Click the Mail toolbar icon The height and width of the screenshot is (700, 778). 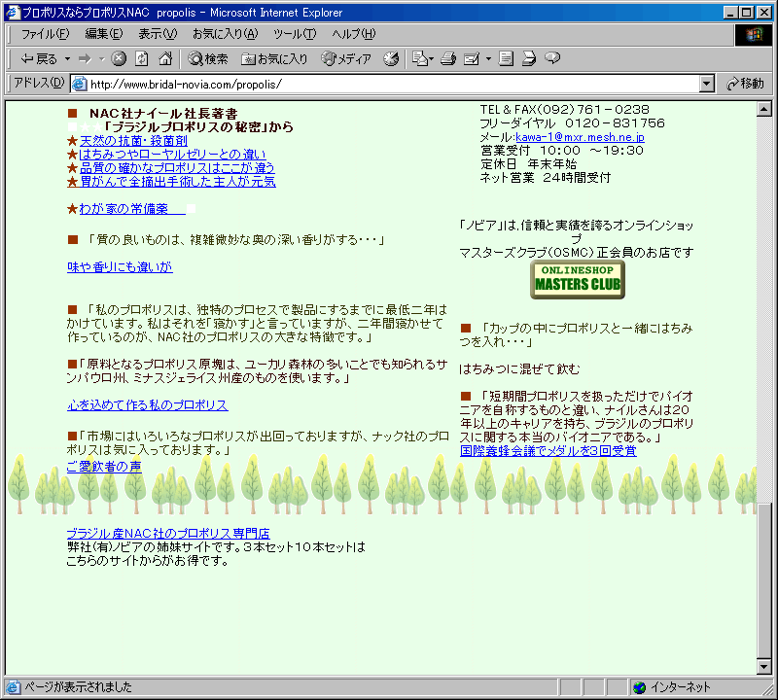tap(423, 58)
